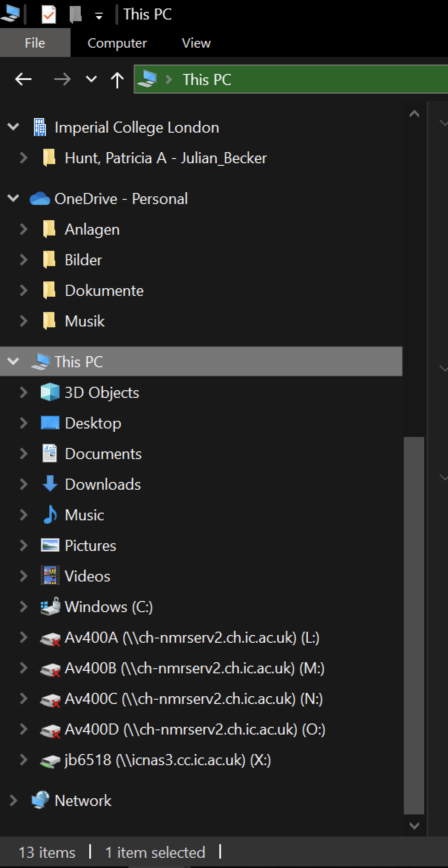
Task: Click the 3D Objects cube icon
Action: tap(50, 392)
